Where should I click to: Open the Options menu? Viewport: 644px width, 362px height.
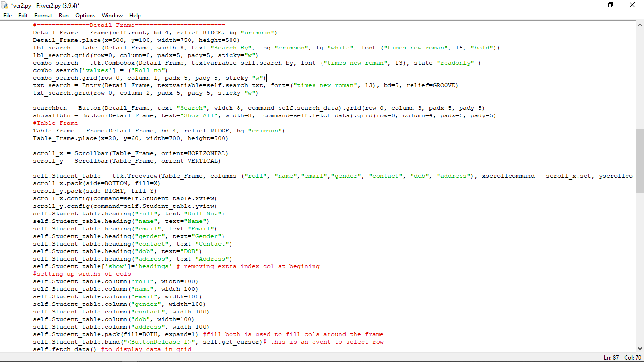(85, 15)
